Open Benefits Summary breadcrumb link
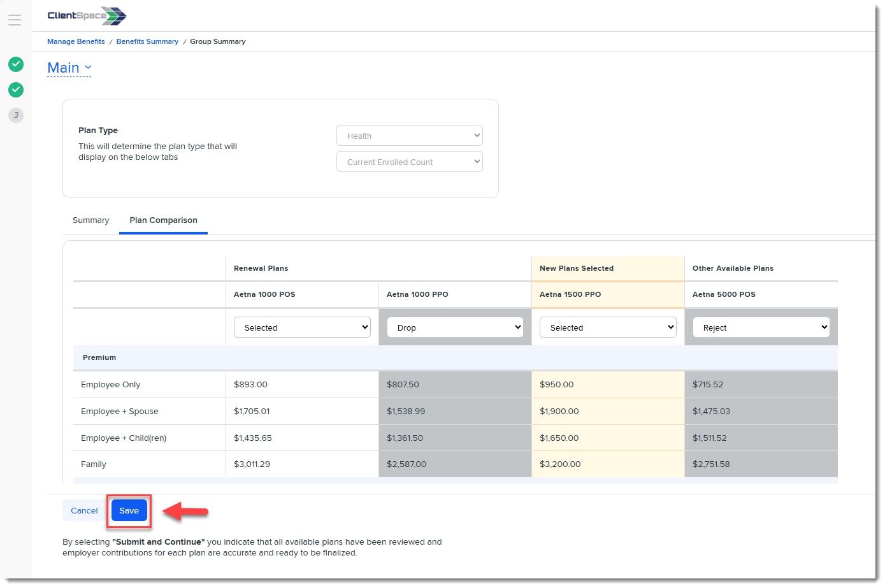 click(147, 41)
